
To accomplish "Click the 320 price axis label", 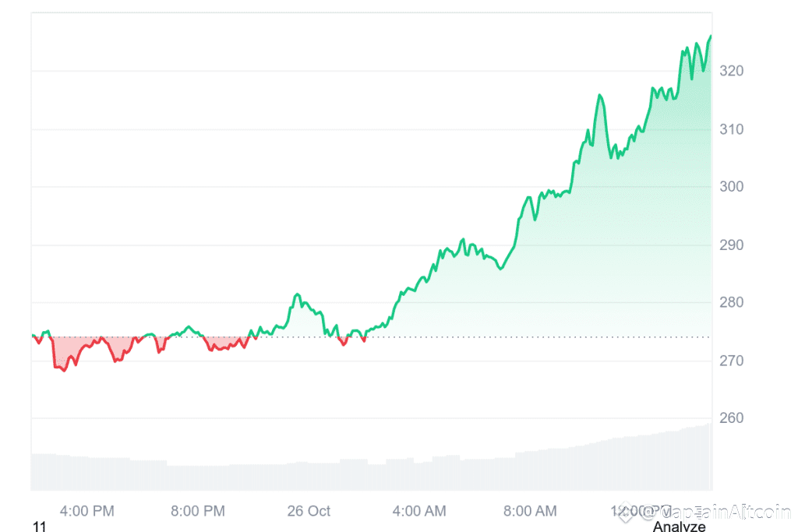I will pyautogui.click(x=731, y=71).
